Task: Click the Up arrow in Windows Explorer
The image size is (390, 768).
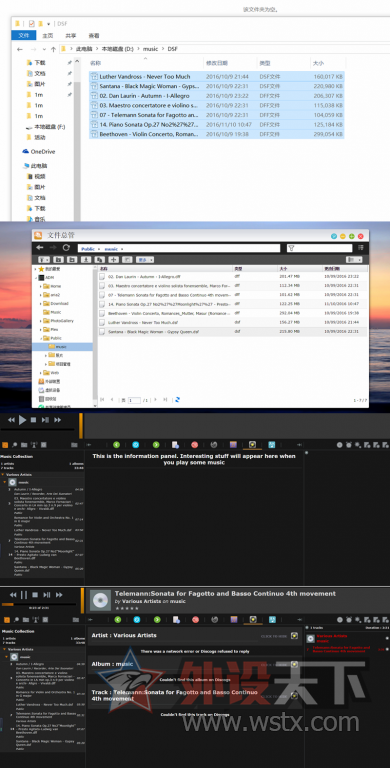Action: [x=53, y=49]
